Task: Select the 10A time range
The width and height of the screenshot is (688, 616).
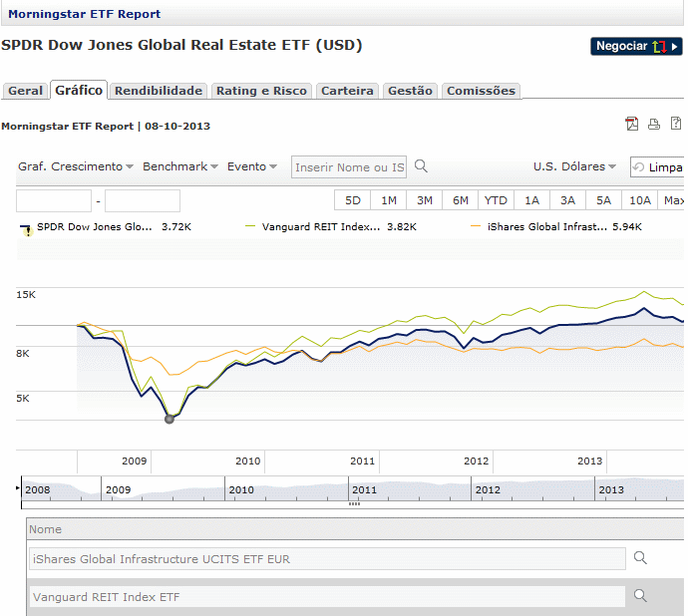Action: [640, 200]
